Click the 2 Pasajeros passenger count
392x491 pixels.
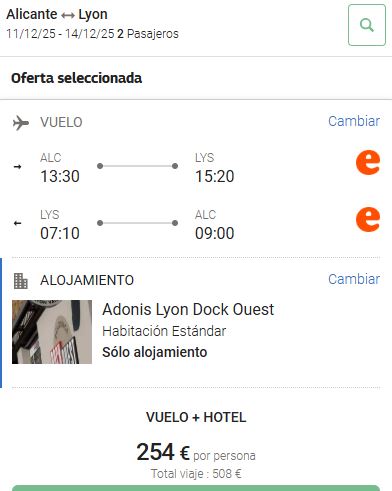click(148, 34)
